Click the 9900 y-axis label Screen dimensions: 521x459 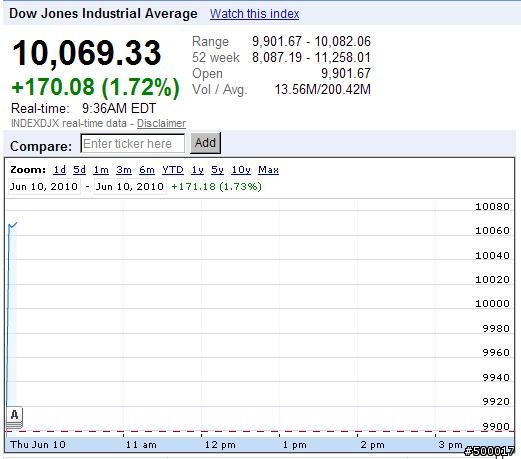(x=496, y=426)
